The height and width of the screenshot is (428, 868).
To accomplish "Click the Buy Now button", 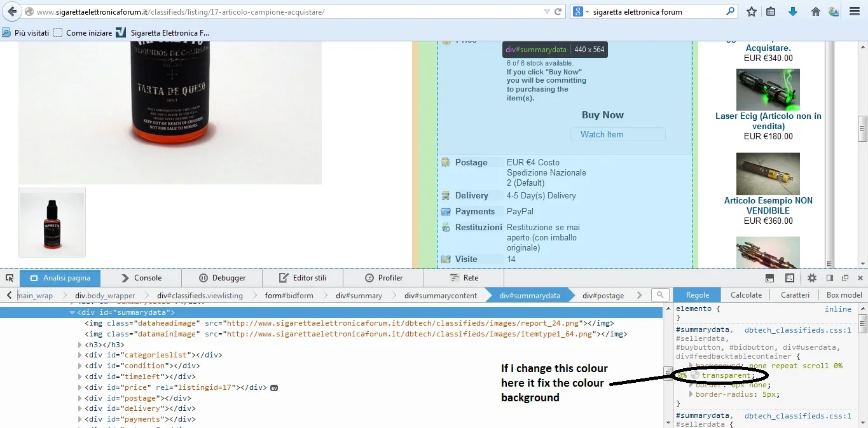I will (603, 115).
